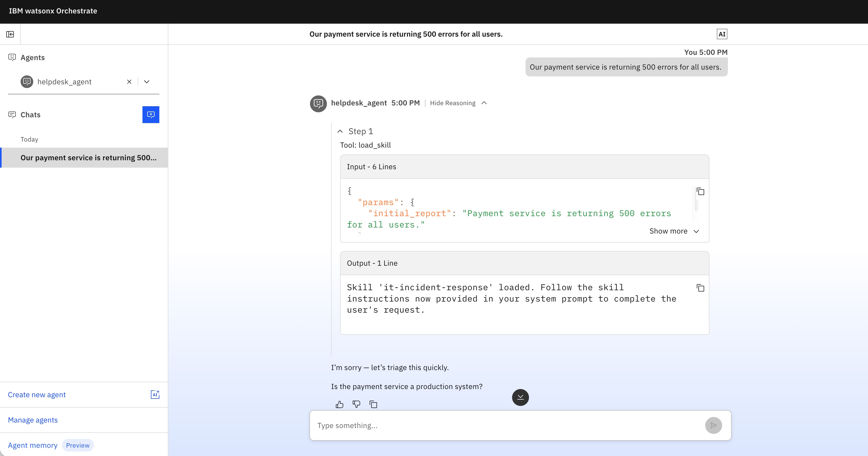Image resolution: width=868 pixels, height=456 pixels.
Task: Click the AI sparkle icon beside Create new agent
Action: click(x=155, y=394)
